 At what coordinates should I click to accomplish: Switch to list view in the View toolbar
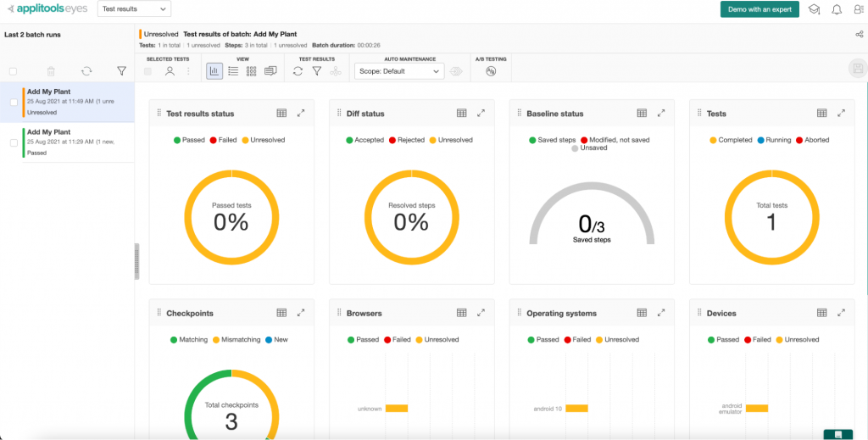pos(233,71)
